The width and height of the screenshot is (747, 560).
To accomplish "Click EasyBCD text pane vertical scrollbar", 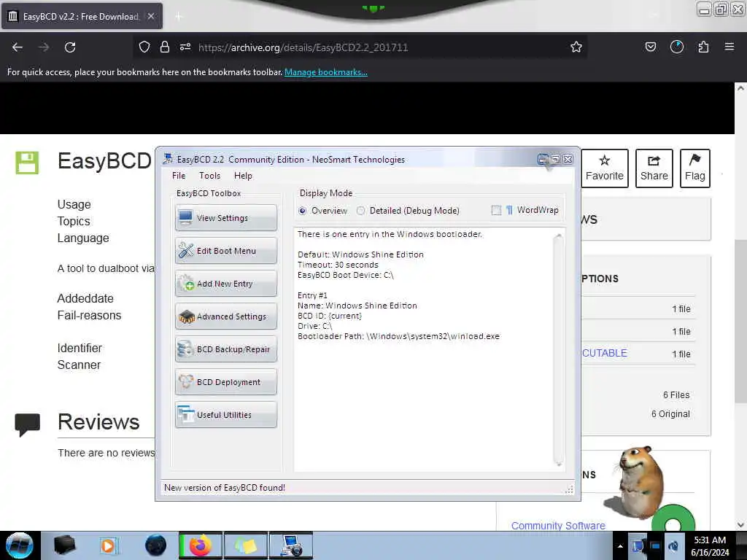I will click(558, 350).
